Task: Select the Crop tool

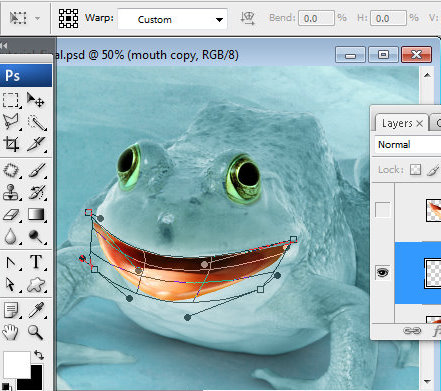Action: click(11, 144)
